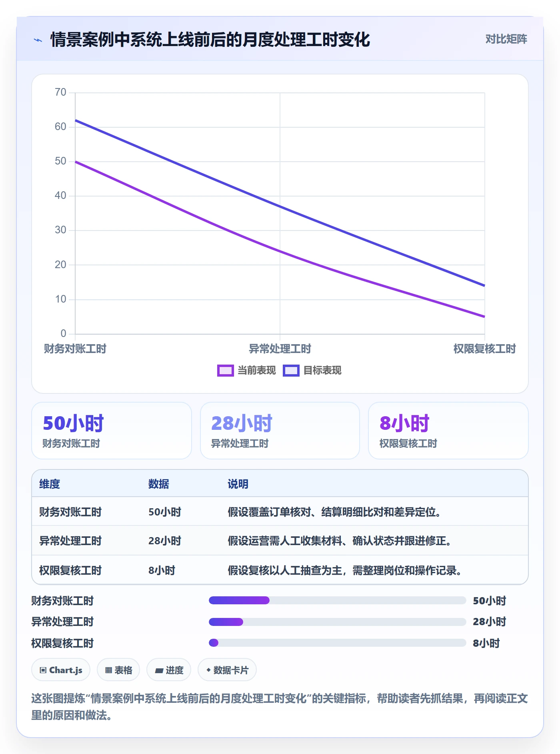Open the 50小时 财务对账工时 data card
Image resolution: width=560 pixels, height=754 pixels.
(x=112, y=431)
